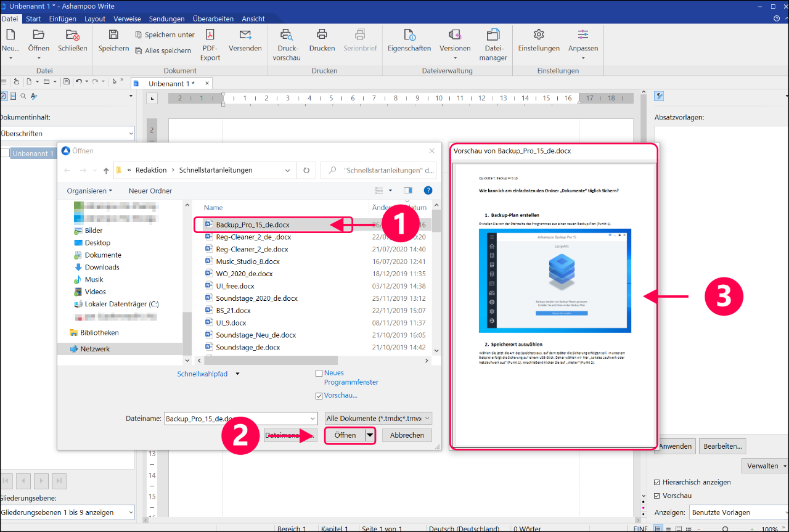The image size is (789, 532).
Task: Switch to the Verweise ribbon tab
Action: [x=128, y=19]
